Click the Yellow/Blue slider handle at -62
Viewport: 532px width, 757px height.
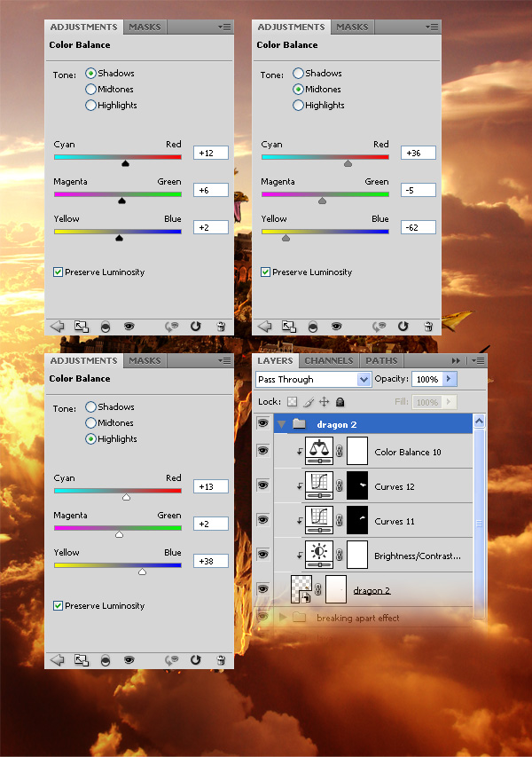(286, 238)
